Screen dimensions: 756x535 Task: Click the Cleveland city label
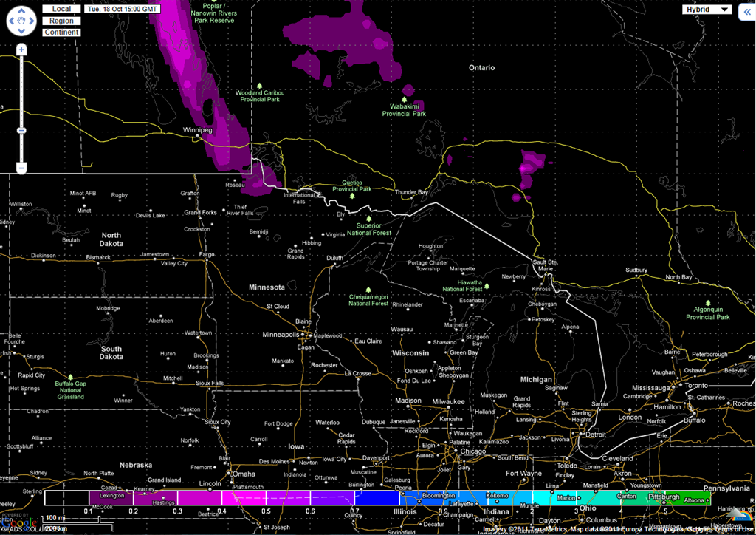(617, 458)
